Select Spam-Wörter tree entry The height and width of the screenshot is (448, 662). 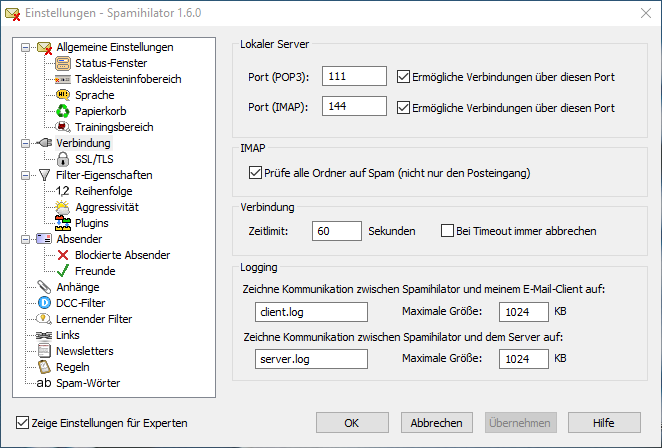tap(88, 383)
